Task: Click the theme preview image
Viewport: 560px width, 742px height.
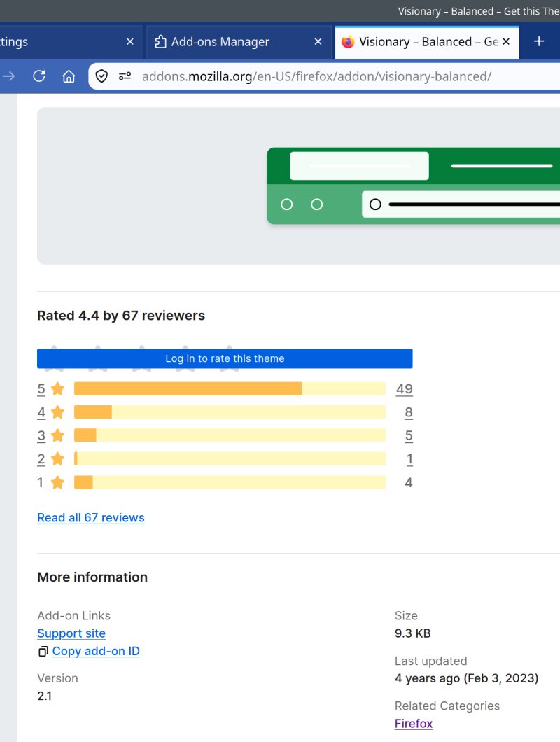Action: (299, 186)
